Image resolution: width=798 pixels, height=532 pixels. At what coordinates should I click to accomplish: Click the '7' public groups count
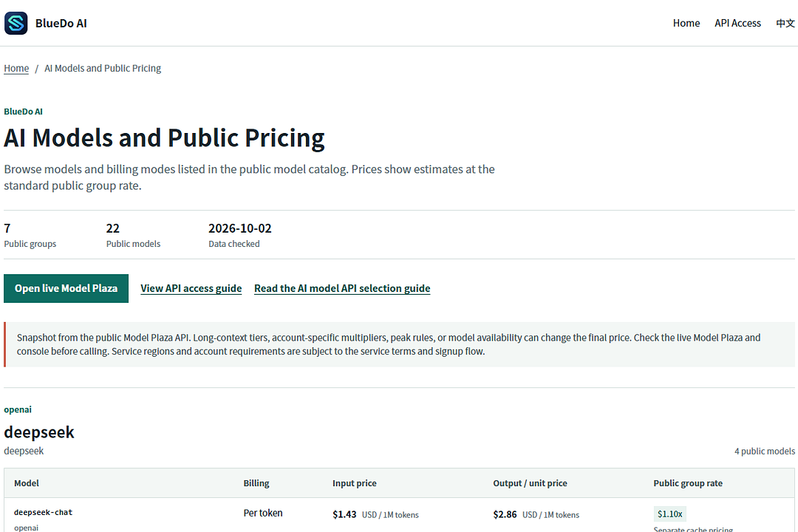pyautogui.click(x=7, y=228)
